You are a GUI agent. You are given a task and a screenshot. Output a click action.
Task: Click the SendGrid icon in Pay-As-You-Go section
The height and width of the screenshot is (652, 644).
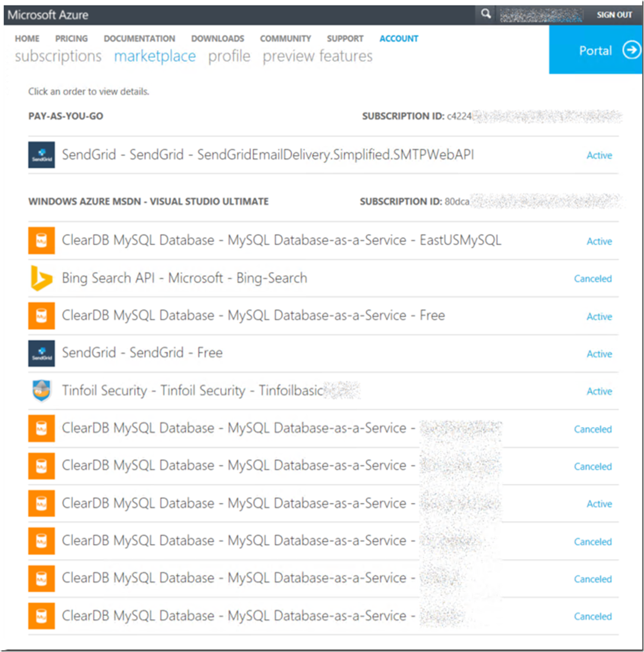pos(41,155)
